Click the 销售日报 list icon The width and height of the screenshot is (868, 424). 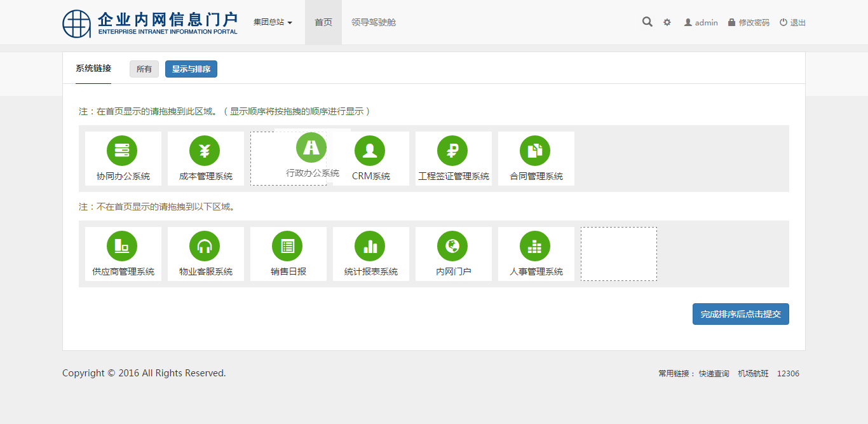(287, 246)
